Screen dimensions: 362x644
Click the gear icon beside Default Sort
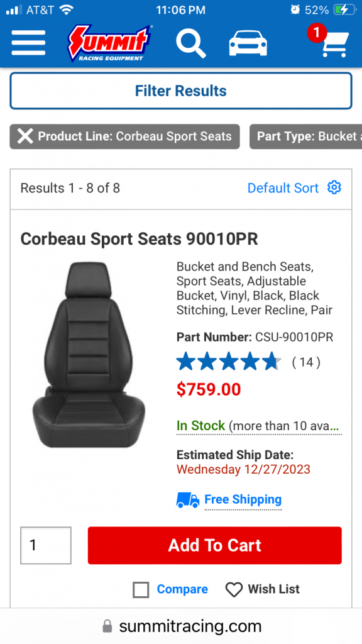point(334,187)
